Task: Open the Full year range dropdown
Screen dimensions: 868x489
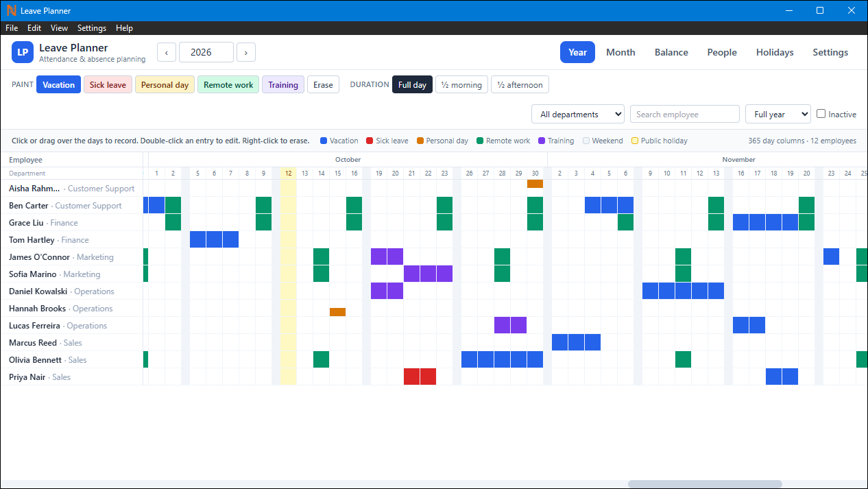Action: (778, 114)
